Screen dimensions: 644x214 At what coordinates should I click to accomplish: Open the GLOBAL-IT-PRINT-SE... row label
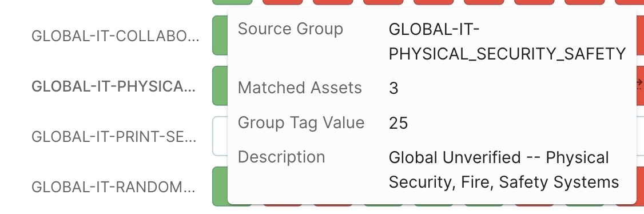click(x=114, y=136)
